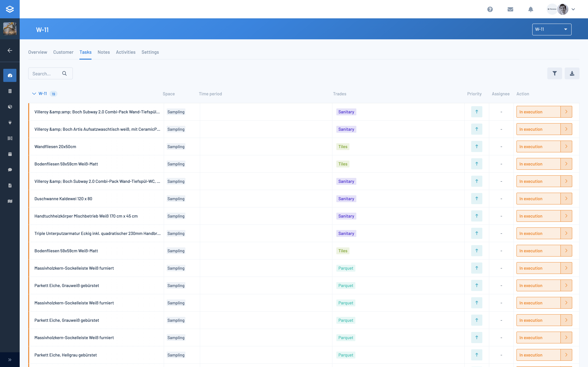This screenshot has height=367, width=588.
Task: Open the messages envelope icon
Action: coord(510,9)
